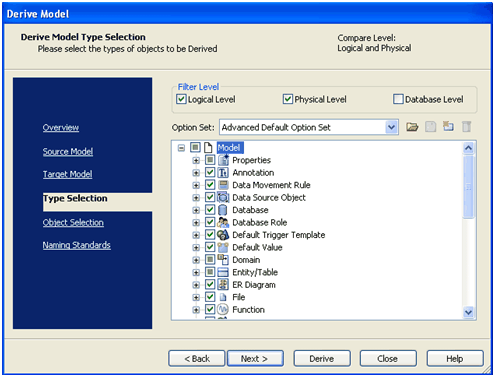Click the save option set as icon

(448, 126)
